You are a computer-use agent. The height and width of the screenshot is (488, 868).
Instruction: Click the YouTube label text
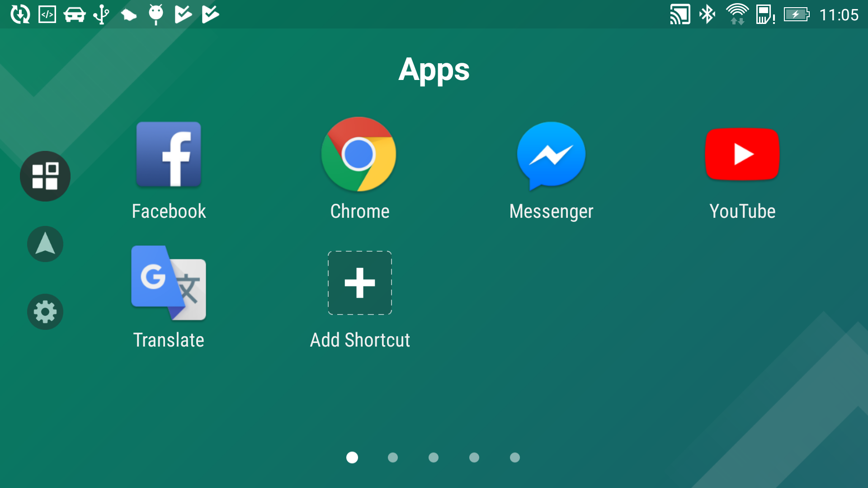click(742, 211)
